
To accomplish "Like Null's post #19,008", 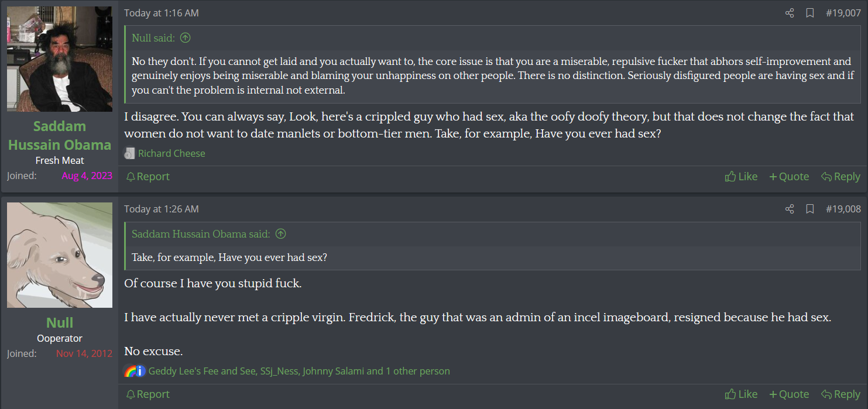I will [741, 394].
